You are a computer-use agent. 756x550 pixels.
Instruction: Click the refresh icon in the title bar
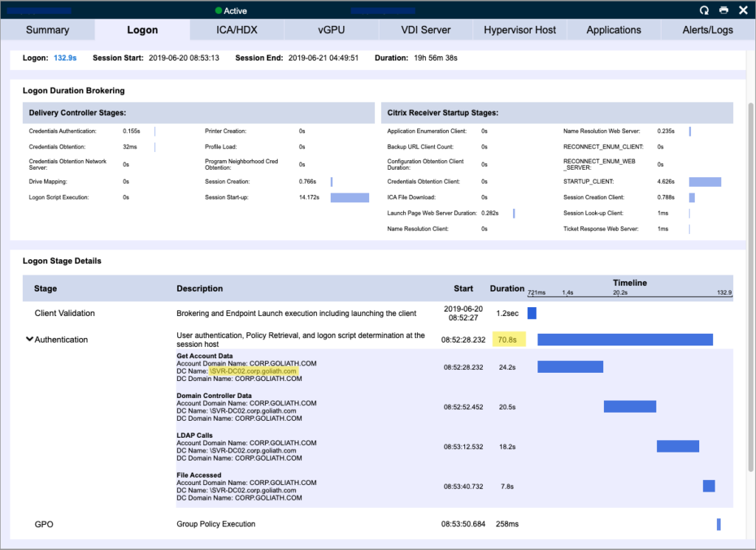pos(704,10)
